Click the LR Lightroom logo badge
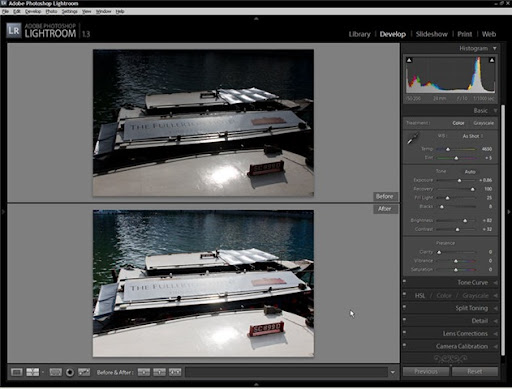Image resolution: width=512 pixels, height=389 pixels. [x=14, y=31]
